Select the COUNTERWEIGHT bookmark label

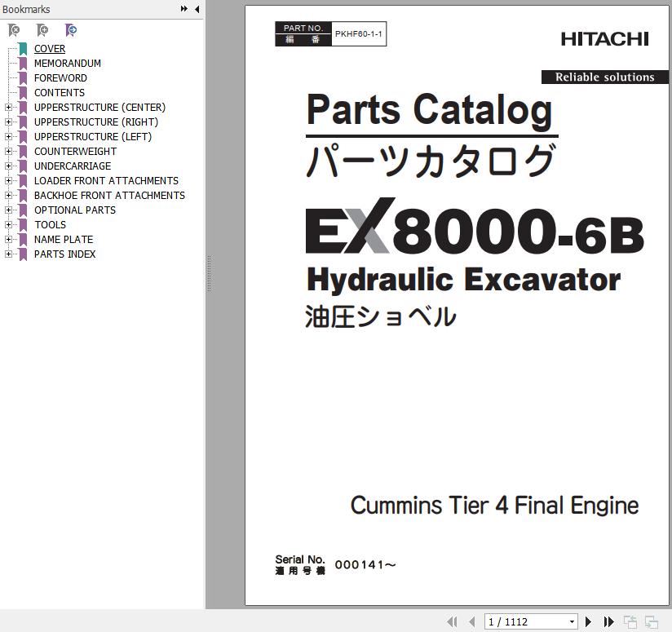pyautogui.click(x=75, y=151)
